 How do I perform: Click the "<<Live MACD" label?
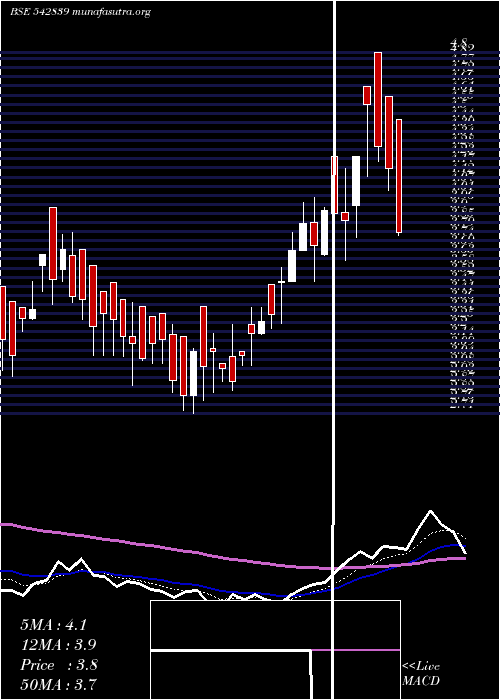pos(421,674)
